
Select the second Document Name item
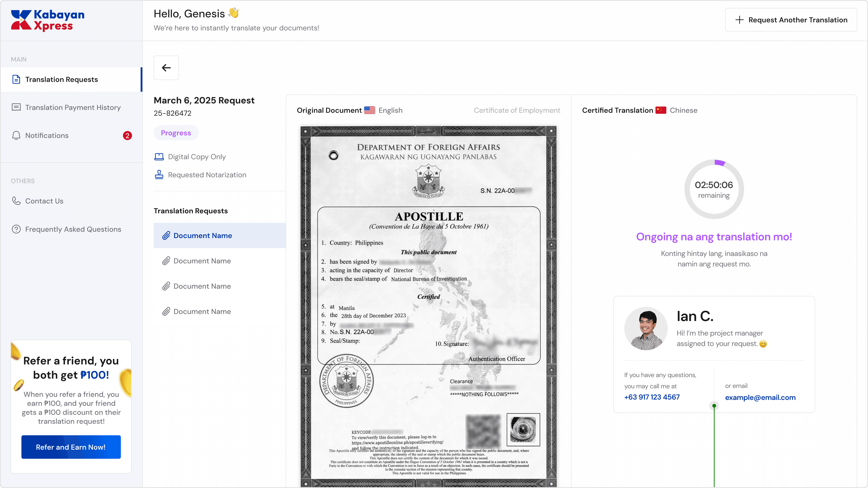202,261
